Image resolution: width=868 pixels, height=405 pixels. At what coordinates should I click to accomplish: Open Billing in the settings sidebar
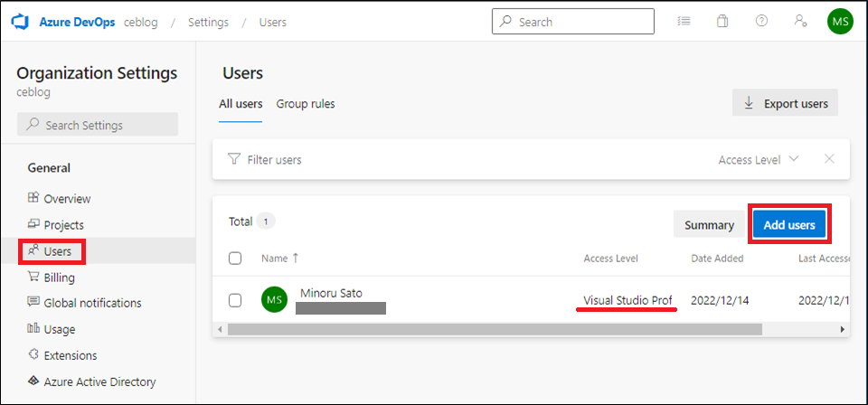59,278
